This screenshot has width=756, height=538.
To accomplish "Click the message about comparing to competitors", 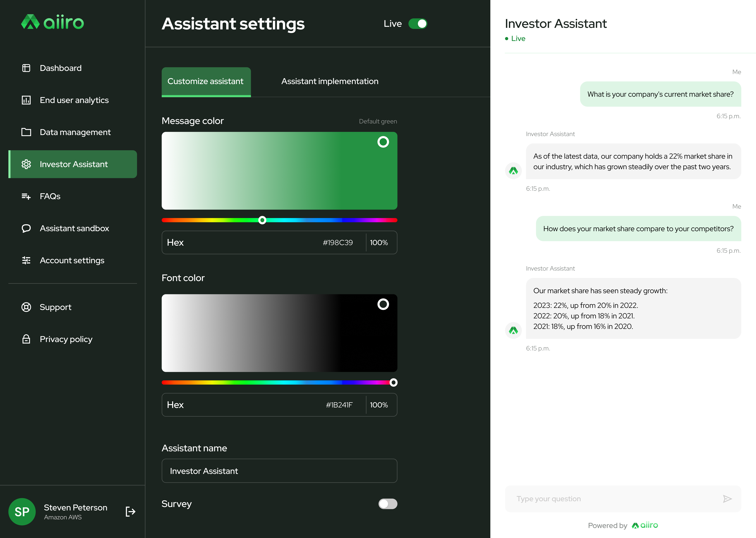I will 639,229.
